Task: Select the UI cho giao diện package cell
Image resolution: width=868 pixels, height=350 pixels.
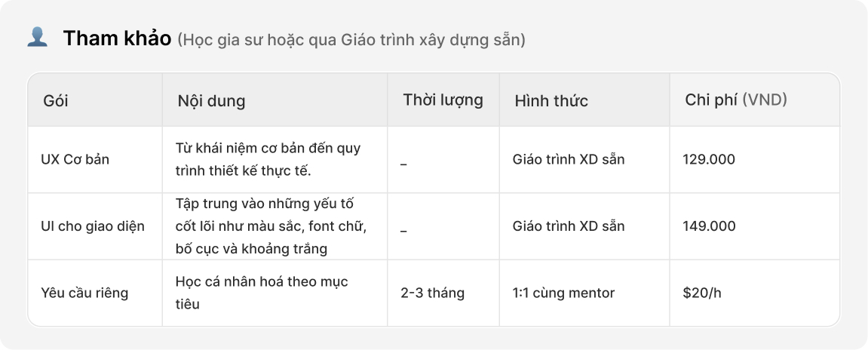Action: [x=93, y=226]
